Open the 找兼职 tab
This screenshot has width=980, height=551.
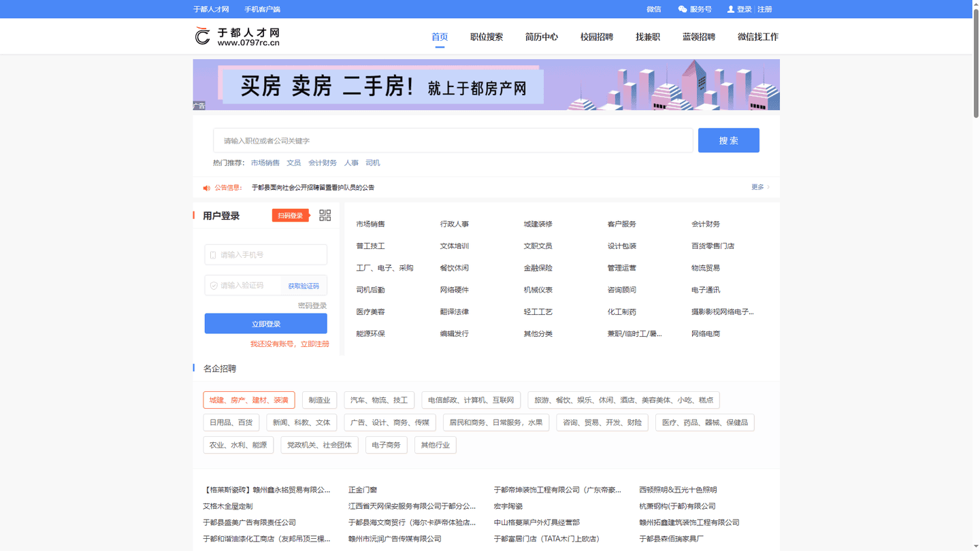pyautogui.click(x=648, y=37)
